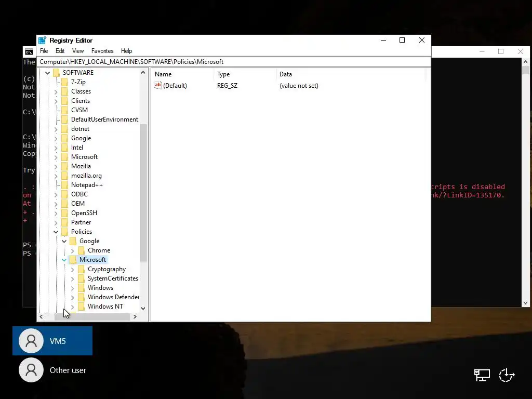Click the OpenSSH folder icon
The width and height of the screenshot is (532, 399).
click(64, 213)
